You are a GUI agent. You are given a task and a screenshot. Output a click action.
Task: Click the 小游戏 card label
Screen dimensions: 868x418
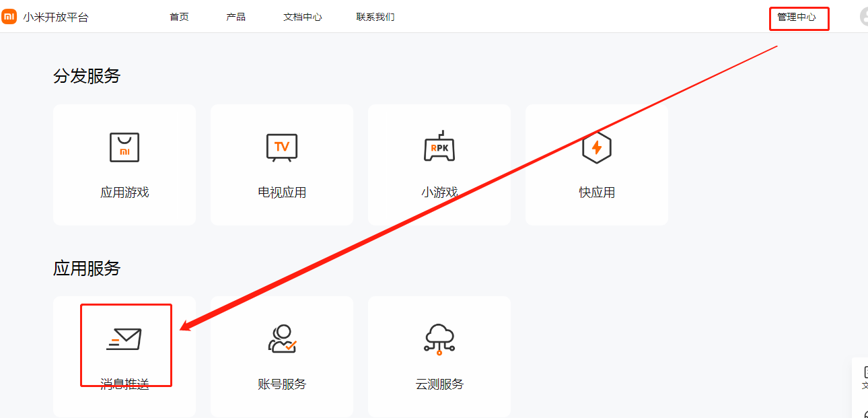click(439, 193)
